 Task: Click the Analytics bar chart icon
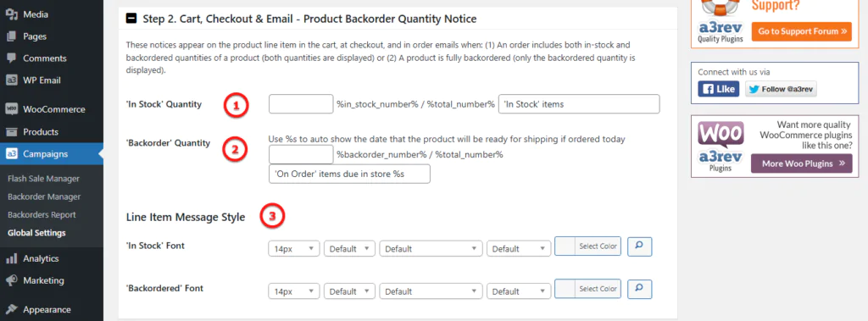tap(12, 258)
